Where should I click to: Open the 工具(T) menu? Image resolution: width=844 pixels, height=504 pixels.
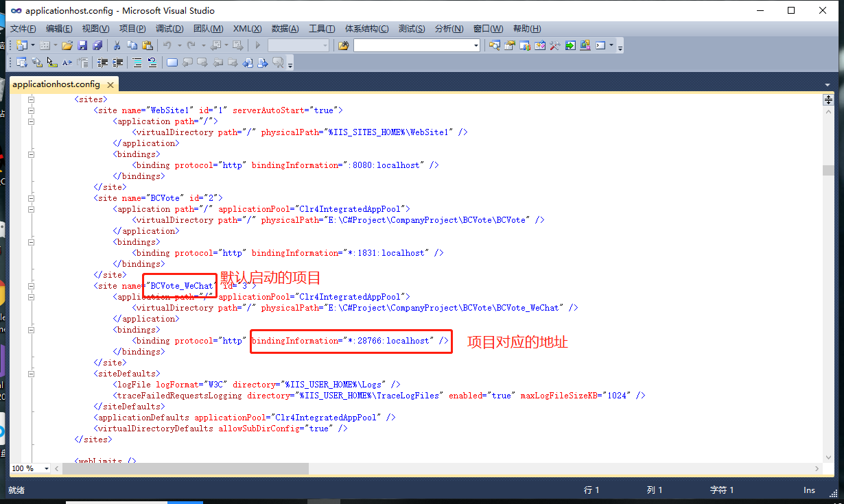tap(322, 29)
